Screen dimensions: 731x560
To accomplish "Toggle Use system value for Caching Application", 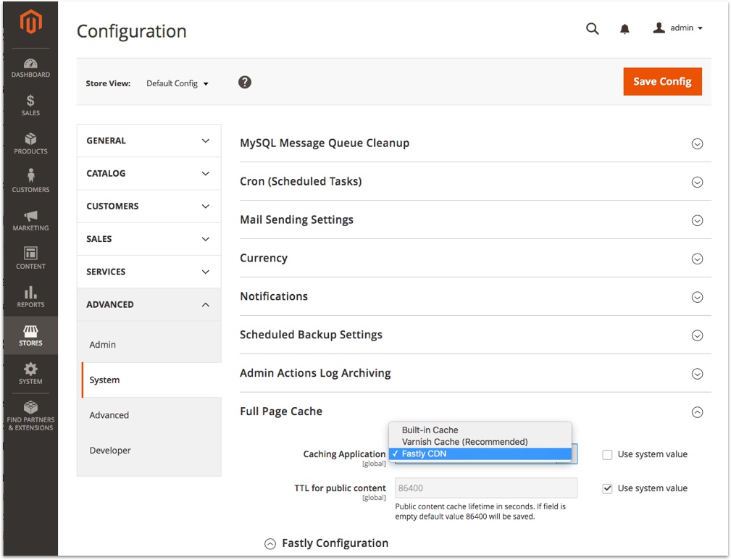I will [x=607, y=455].
